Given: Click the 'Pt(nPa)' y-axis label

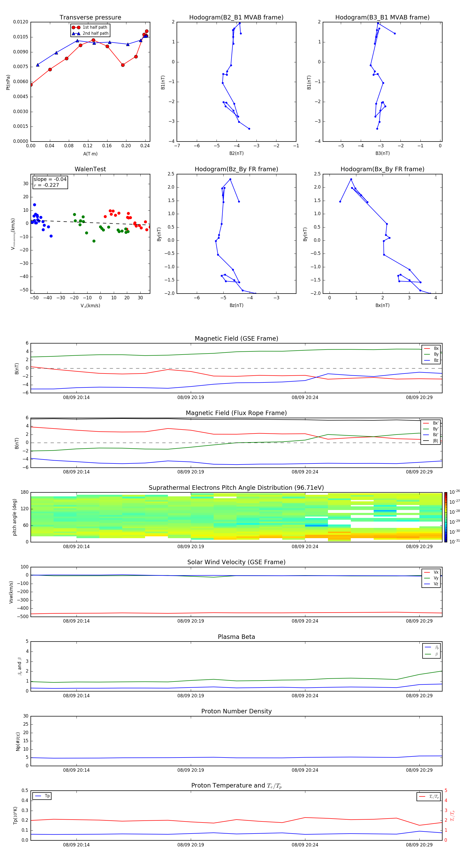Looking at the screenshot, I should click(x=8, y=82).
